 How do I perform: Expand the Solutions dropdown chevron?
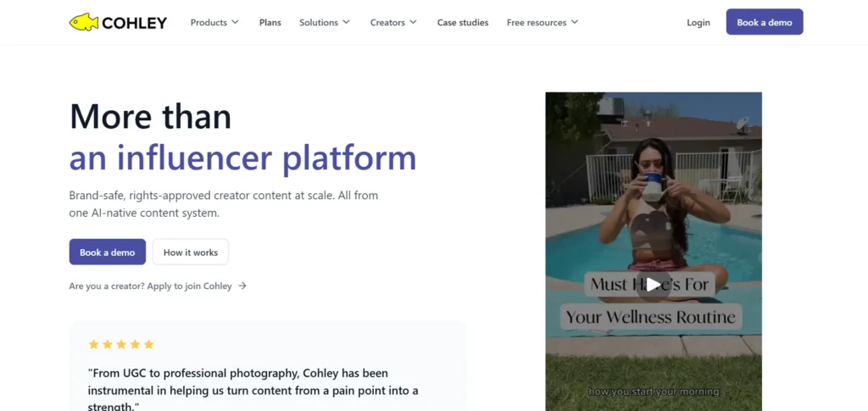click(x=346, y=22)
